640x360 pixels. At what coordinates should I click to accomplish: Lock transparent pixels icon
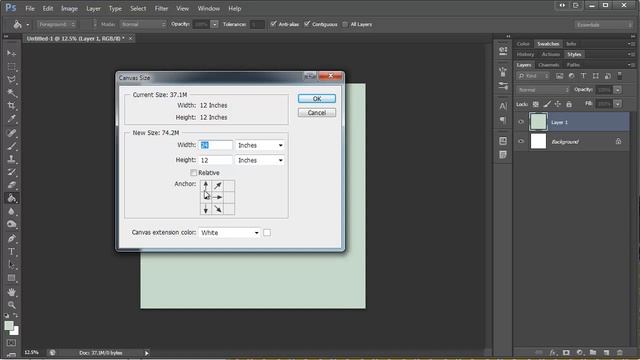tap(536, 104)
